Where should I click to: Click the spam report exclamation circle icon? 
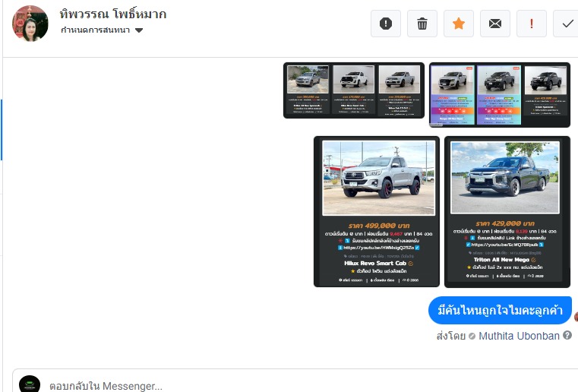pos(386,24)
